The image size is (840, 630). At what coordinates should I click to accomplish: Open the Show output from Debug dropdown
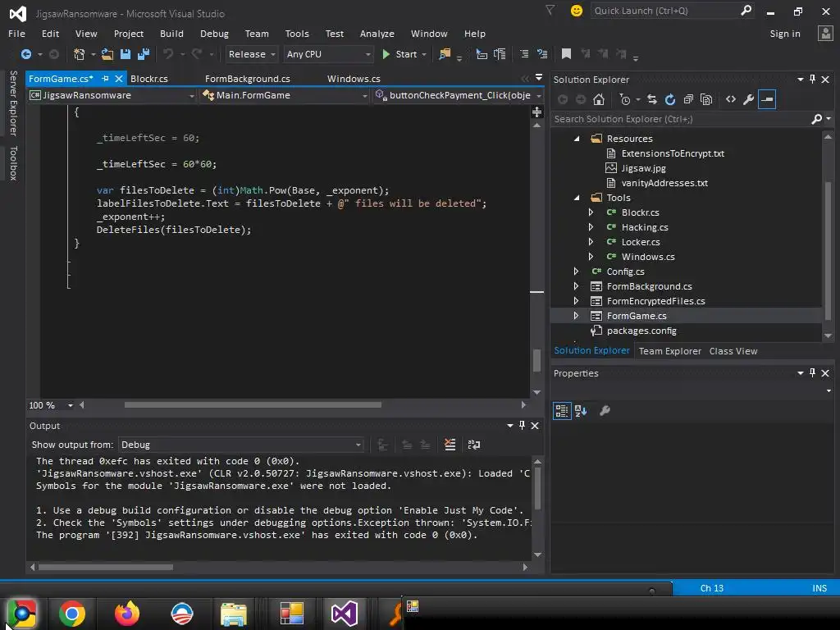[240, 445]
